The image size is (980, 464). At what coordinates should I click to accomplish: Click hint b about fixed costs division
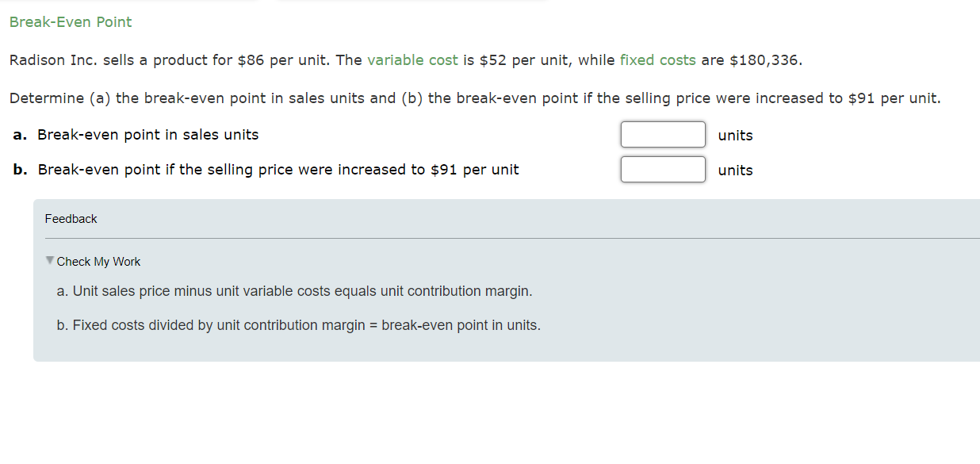tap(298, 325)
